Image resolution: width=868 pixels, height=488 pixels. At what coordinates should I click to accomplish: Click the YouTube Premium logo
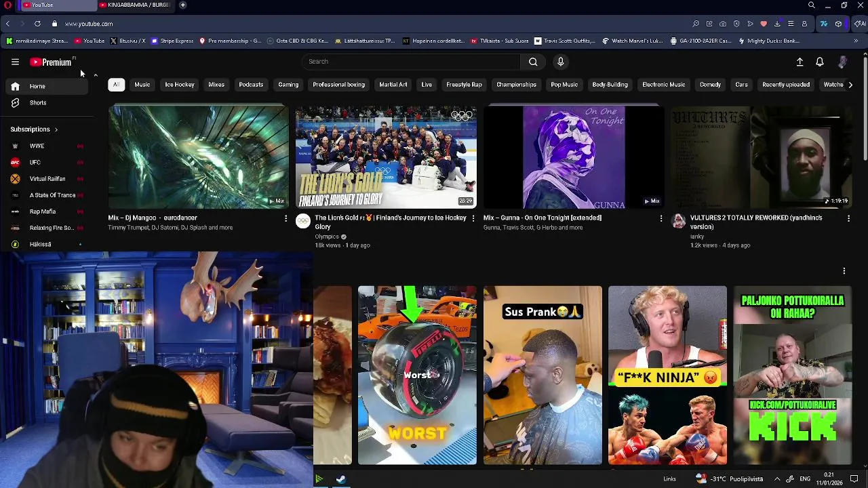click(x=51, y=62)
